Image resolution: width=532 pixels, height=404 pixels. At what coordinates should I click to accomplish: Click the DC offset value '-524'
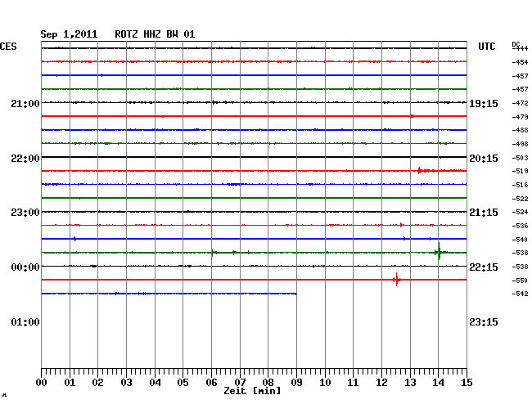point(520,212)
